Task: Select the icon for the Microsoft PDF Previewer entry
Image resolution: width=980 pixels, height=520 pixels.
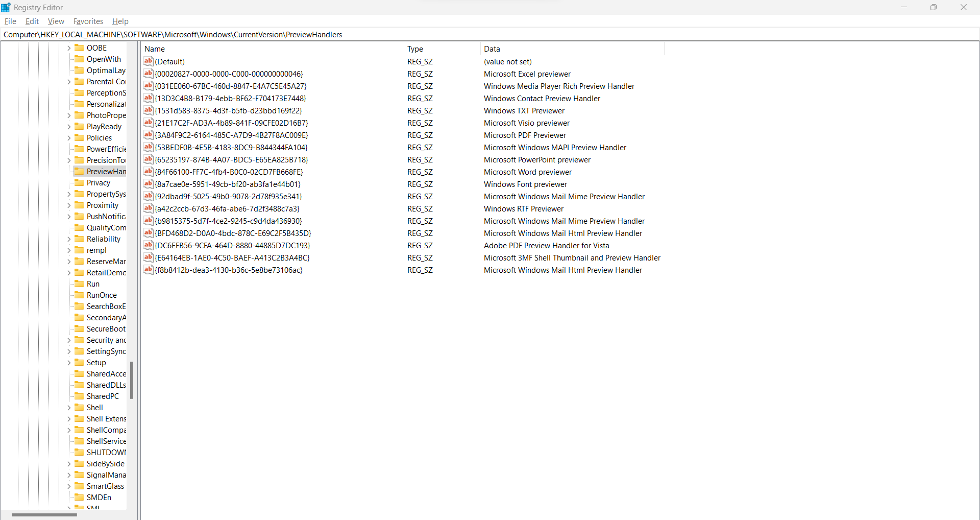Action: pos(148,135)
